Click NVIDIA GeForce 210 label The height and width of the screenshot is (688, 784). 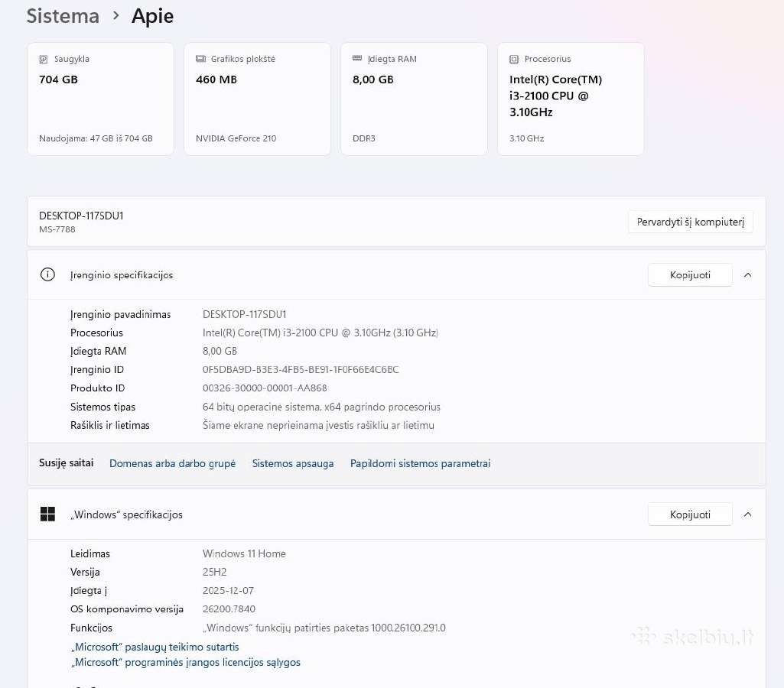(236, 138)
